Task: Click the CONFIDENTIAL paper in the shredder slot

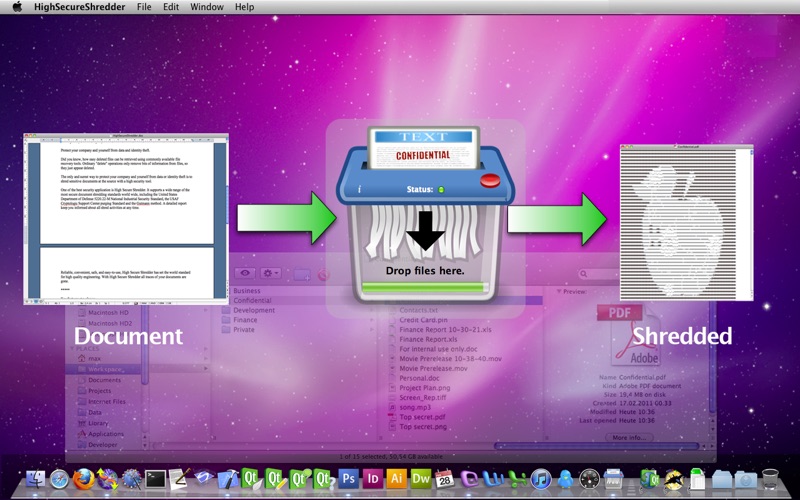Action: pos(423,148)
